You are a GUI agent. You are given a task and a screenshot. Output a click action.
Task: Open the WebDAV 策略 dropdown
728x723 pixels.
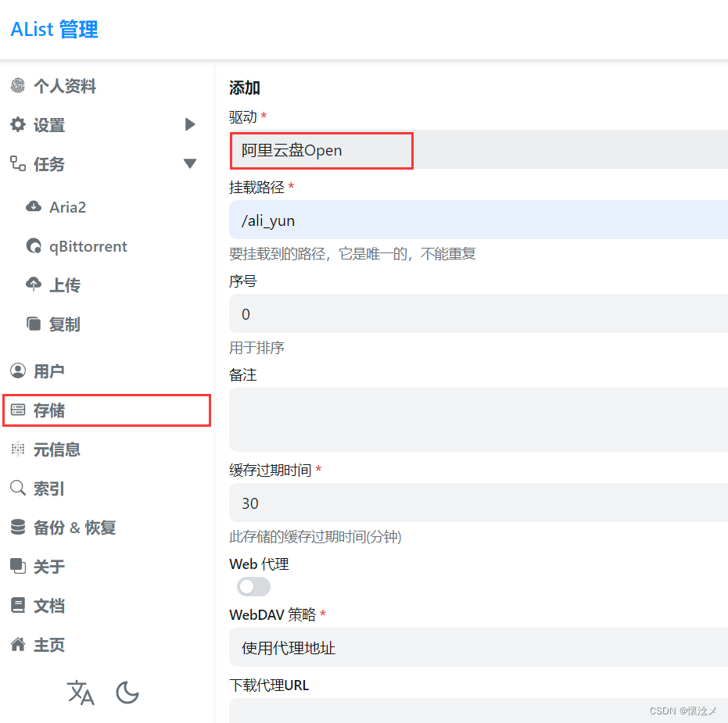478,648
